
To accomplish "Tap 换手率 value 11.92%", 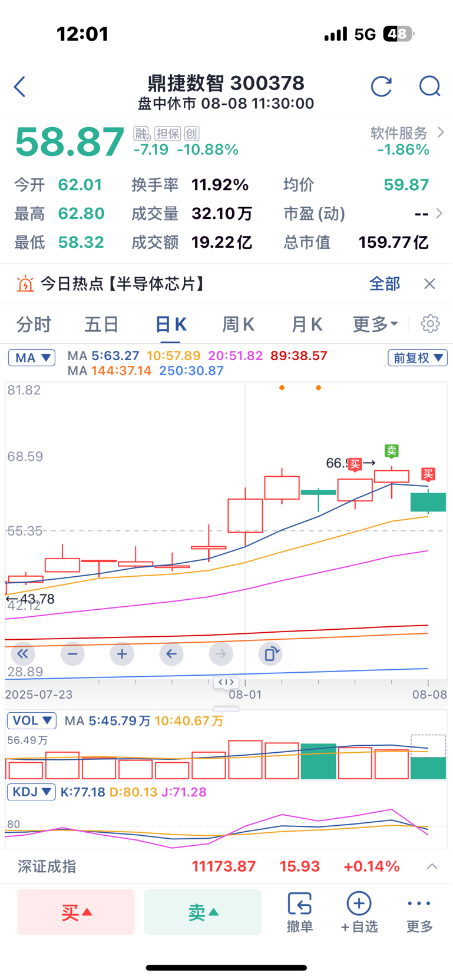I will pos(220,185).
